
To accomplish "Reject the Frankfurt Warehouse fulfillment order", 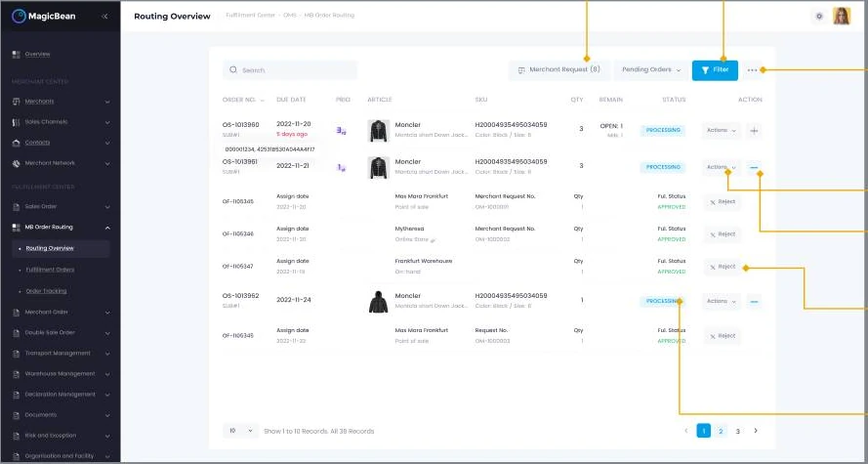I will (x=723, y=267).
